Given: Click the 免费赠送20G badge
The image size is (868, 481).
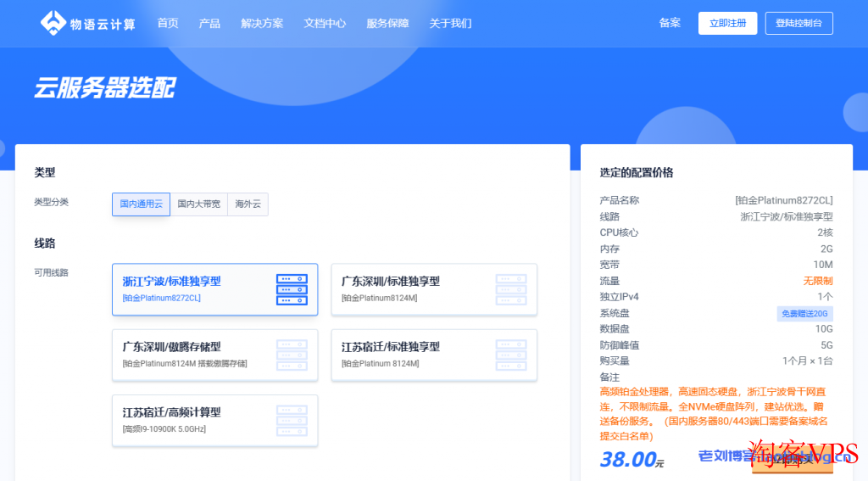Looking at the screenshot, I should [804, 314].
